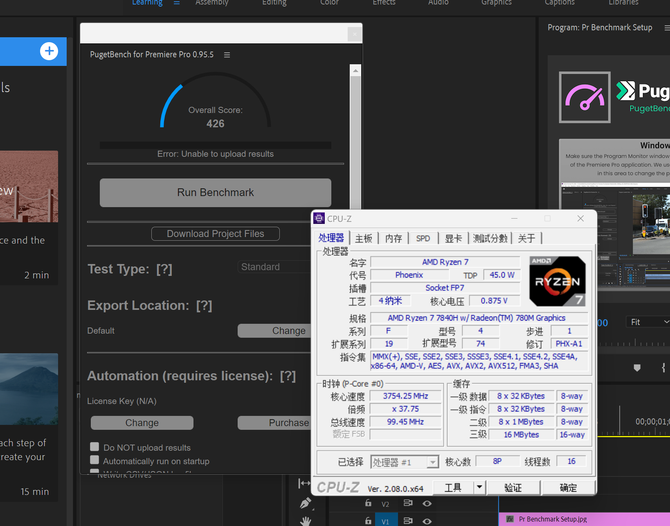Open the Program monitor panel menu
This screenshot has width=670, height=526.
662,28
